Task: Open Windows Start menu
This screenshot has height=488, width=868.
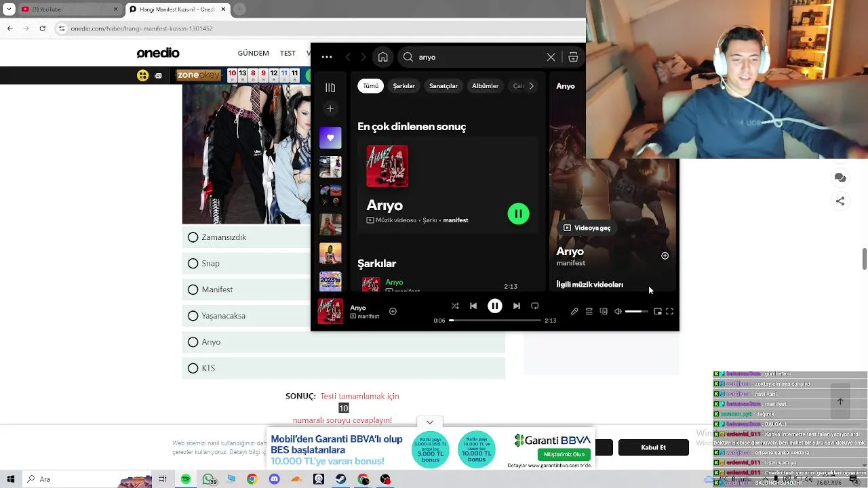Action: tap(11, 479)
